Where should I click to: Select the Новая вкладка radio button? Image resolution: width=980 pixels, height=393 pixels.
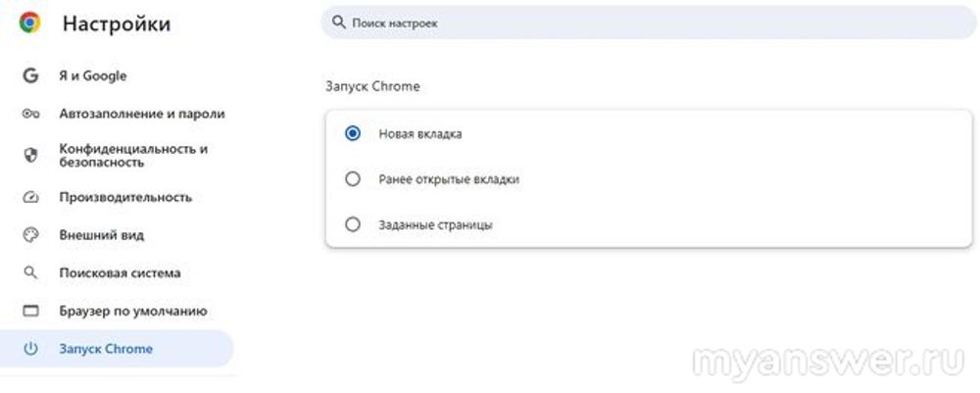point(353,134)
